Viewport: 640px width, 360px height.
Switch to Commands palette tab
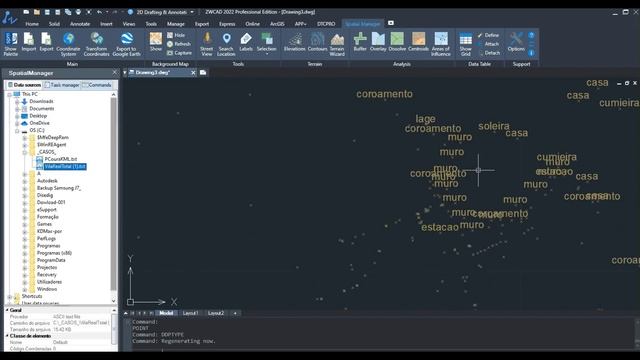[x=97, y=85]
